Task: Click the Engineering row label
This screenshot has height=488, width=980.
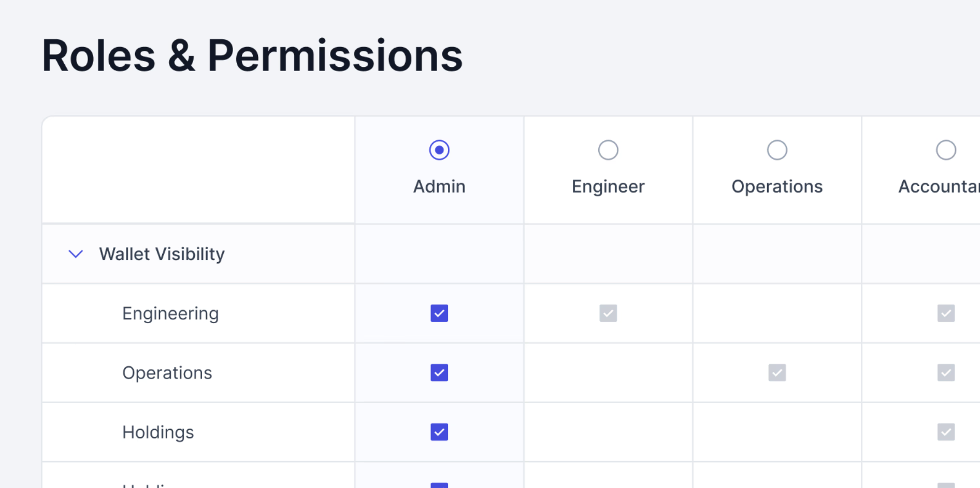Action: pos(170,313)
